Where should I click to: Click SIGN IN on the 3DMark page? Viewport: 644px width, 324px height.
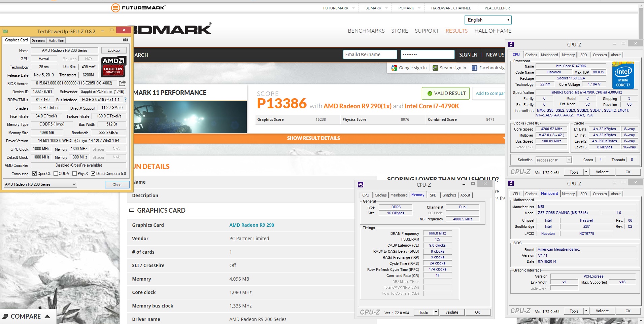pos(468,55)
